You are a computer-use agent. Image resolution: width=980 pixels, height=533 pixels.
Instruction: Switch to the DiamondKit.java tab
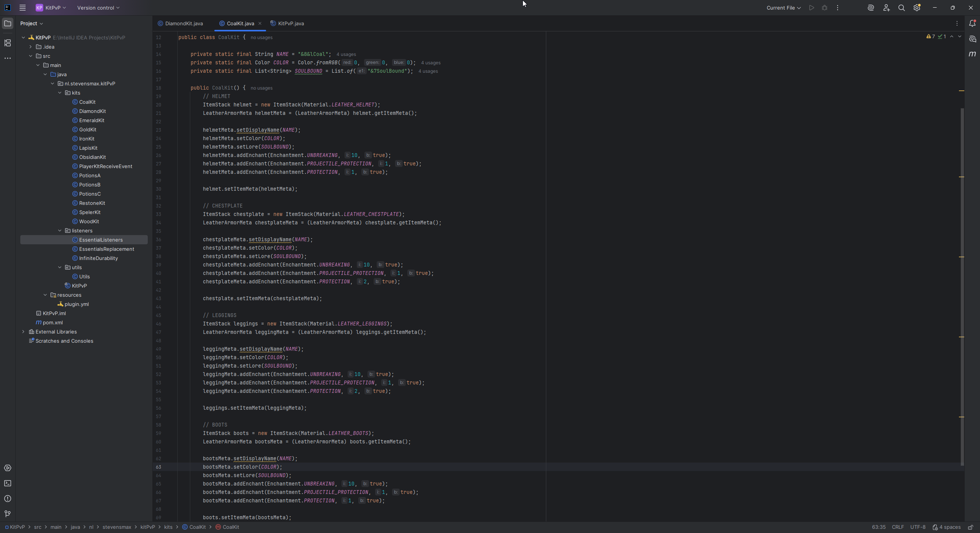(184, 23)
